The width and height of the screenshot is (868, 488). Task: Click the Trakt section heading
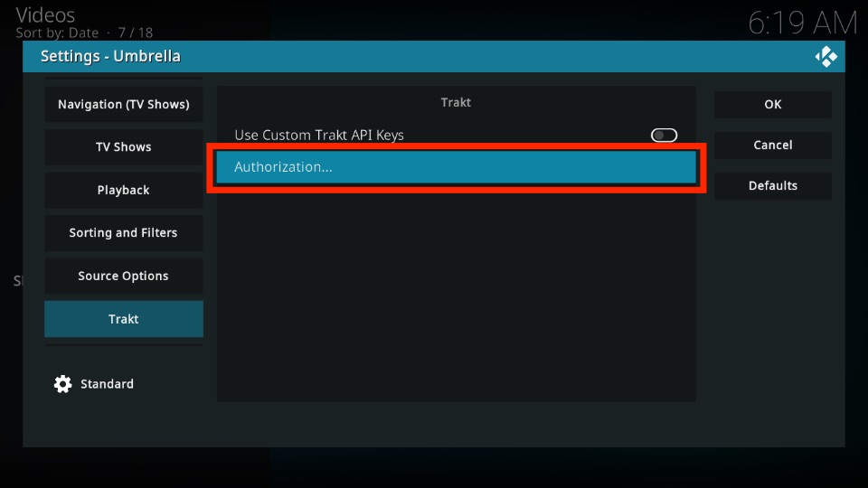[456, 102]
